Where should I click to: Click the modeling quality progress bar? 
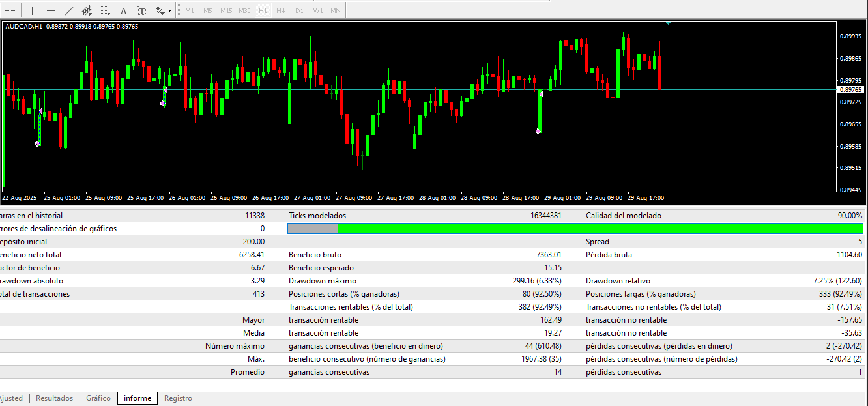(x=575, y=229)
